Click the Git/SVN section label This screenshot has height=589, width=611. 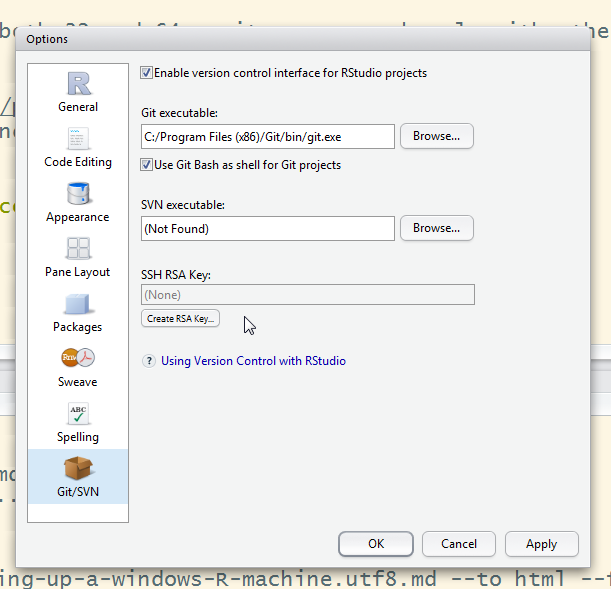coord(78,492)
